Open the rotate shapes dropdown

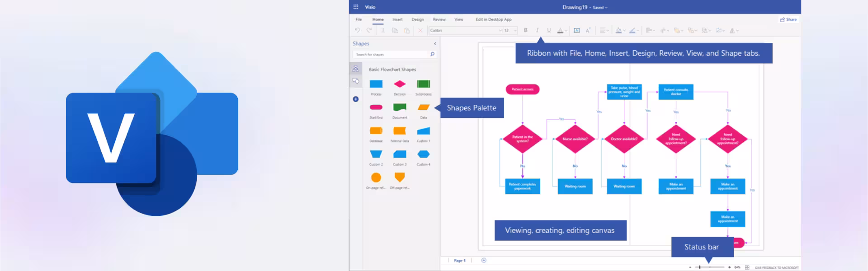tap(734, 30)
